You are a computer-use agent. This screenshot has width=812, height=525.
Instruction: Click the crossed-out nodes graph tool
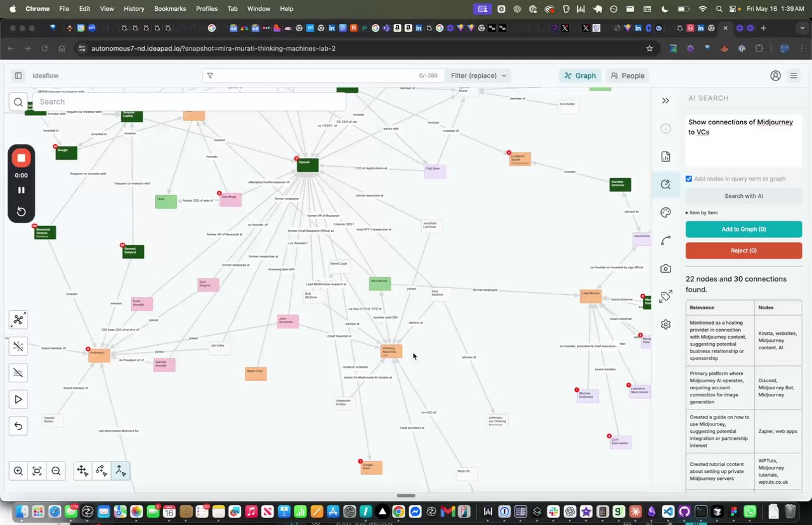18,346
